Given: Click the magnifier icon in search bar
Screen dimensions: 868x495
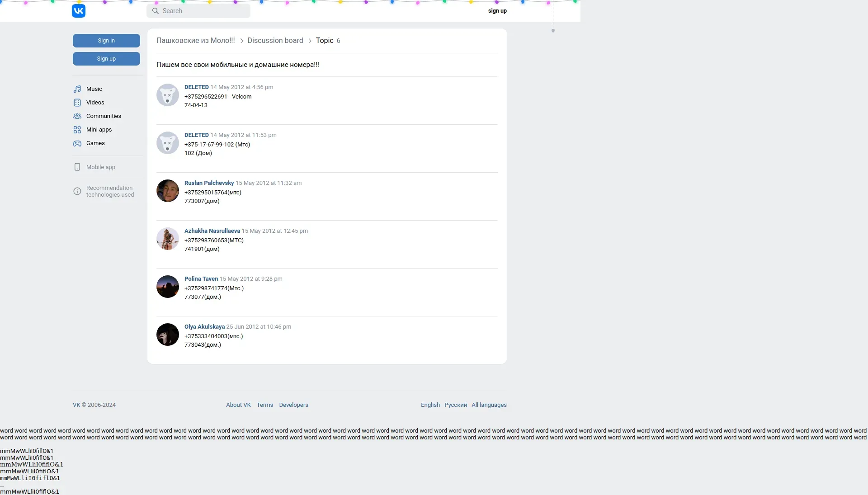Looking at the screenshot, I should click(x=156, y=11).
